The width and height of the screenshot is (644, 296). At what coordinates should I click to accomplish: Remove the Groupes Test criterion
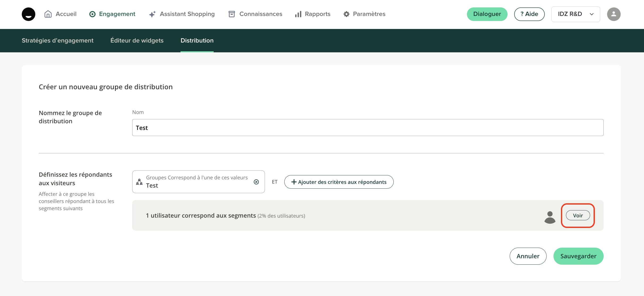[256, 182]
